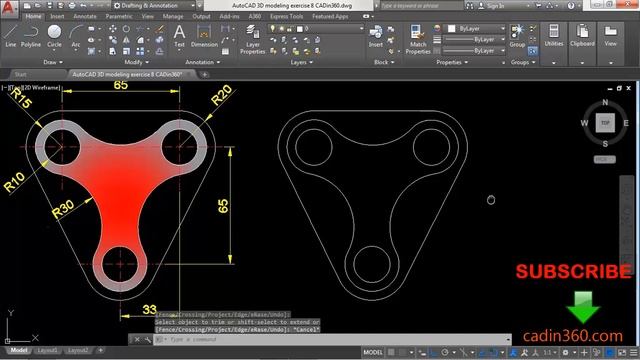Click the Plot printer icon in quick access
This screenshot has height=360, width=640.
72,6
